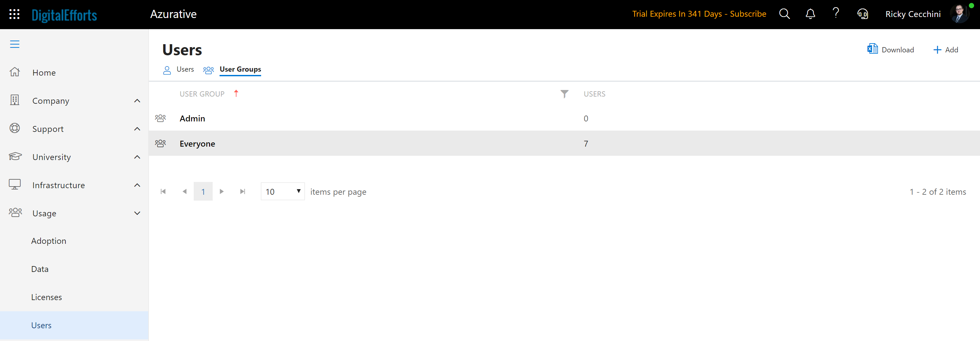Image resolution: width=980 pixels, height=341 pixels.
Task: Click the Admin row group icon
Action: tap(160, 118)
